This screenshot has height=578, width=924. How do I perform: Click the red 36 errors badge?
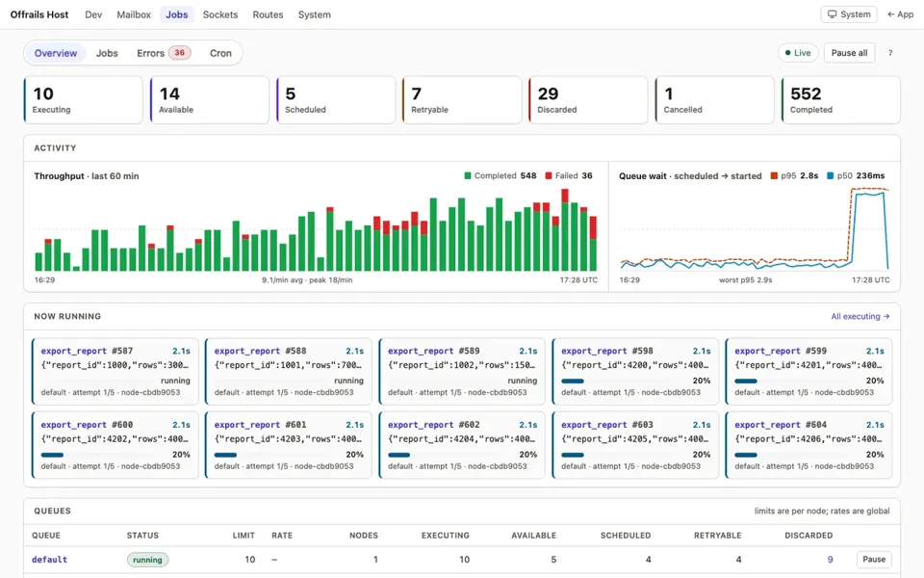(179, 52)
